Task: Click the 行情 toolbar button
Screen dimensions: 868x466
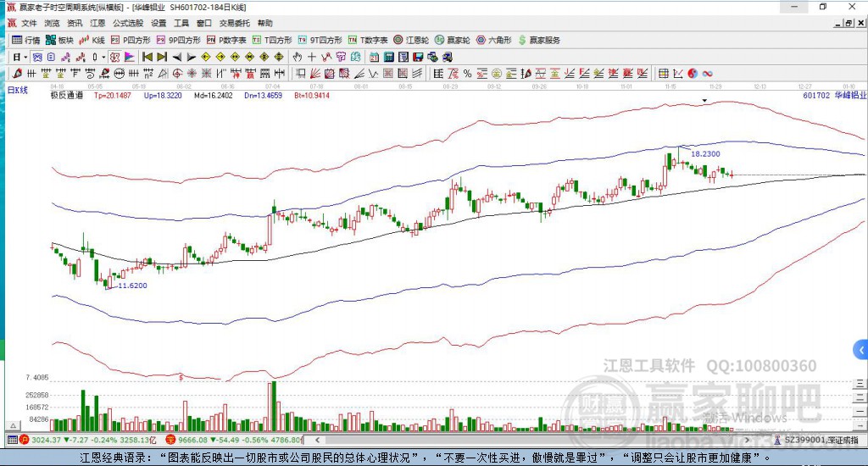Action: (26, 40)
